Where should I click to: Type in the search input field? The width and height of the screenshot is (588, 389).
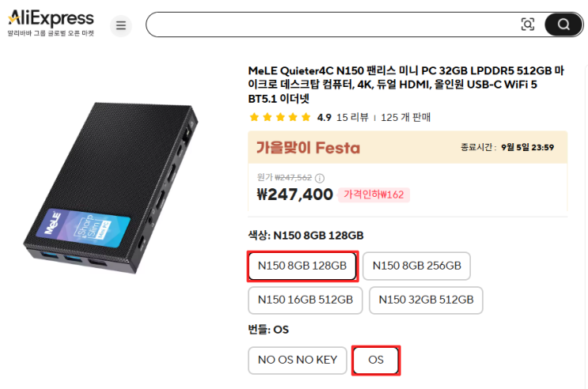coord(332,25)
